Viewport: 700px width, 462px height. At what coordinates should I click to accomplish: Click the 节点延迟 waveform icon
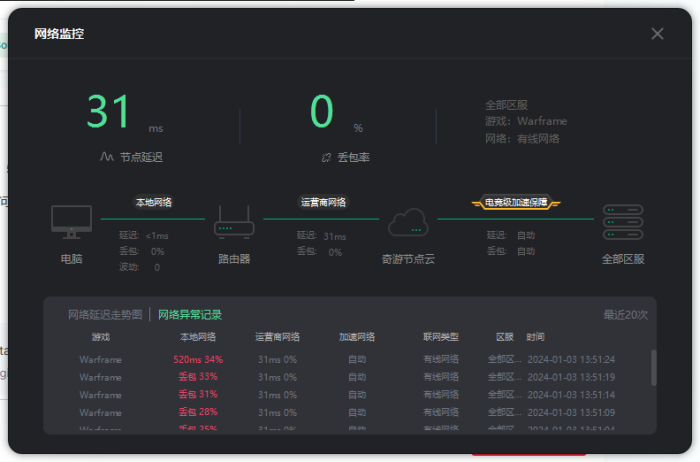click(x=106, y=157)
